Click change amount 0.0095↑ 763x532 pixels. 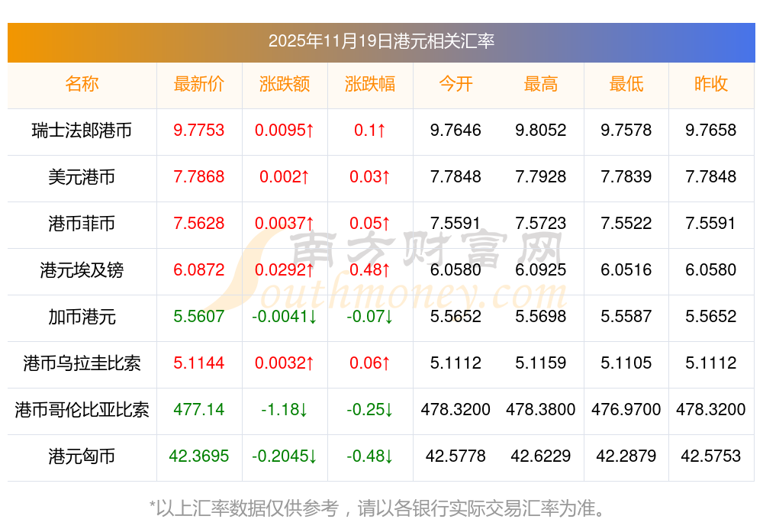[285, 130]
